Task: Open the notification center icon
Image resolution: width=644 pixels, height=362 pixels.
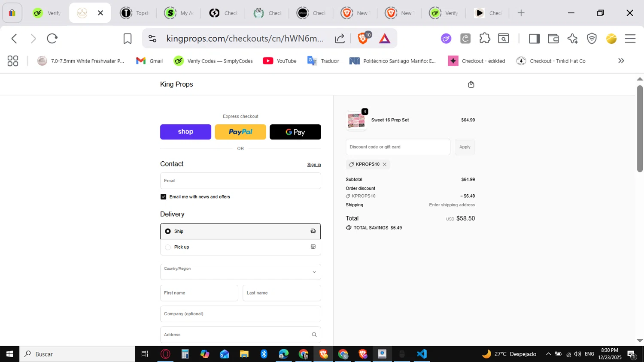Action: pos(632,354)
